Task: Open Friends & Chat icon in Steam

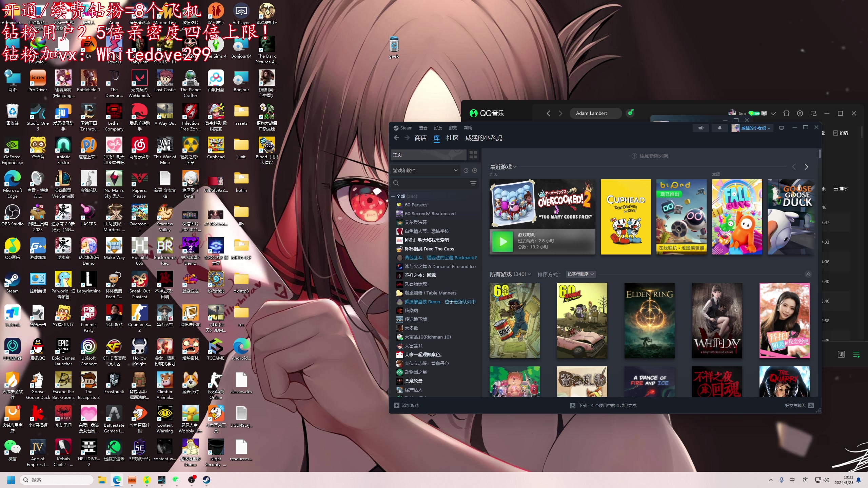Action: pos(811,405)
